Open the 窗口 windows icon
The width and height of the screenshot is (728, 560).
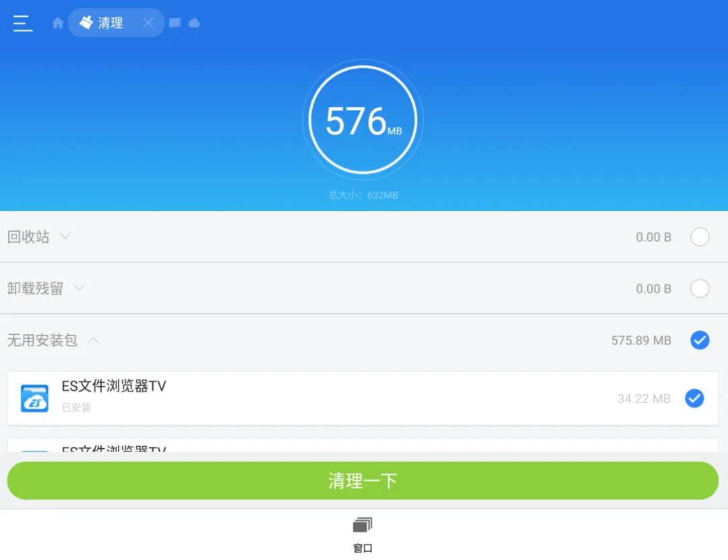(x=363, y=525)
